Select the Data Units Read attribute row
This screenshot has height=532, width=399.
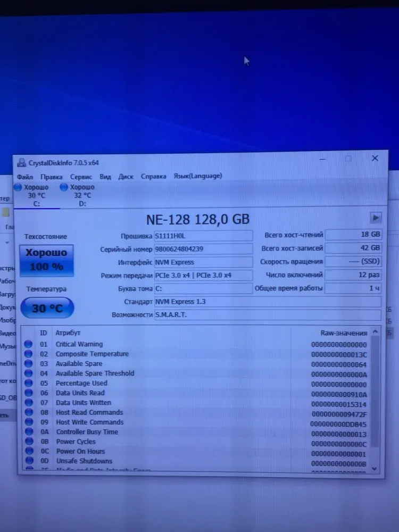(x=196, y=393)
